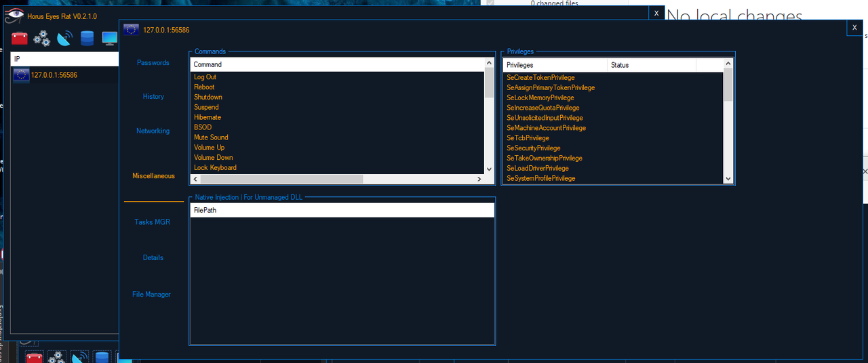Click the satellite dish listener icon
Image resolution: width=868 pixels, height=363 pixels.
pyautogui.click(x=64, y=38)
